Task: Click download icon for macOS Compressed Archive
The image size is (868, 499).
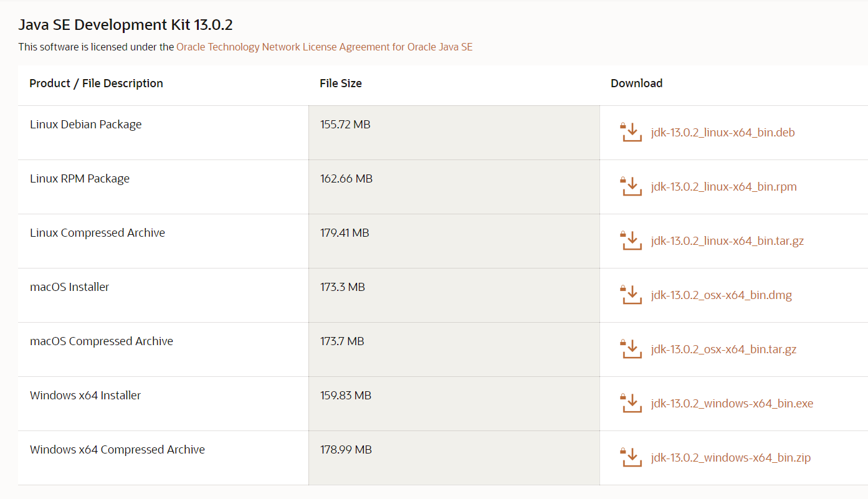Action: (631, 349)
